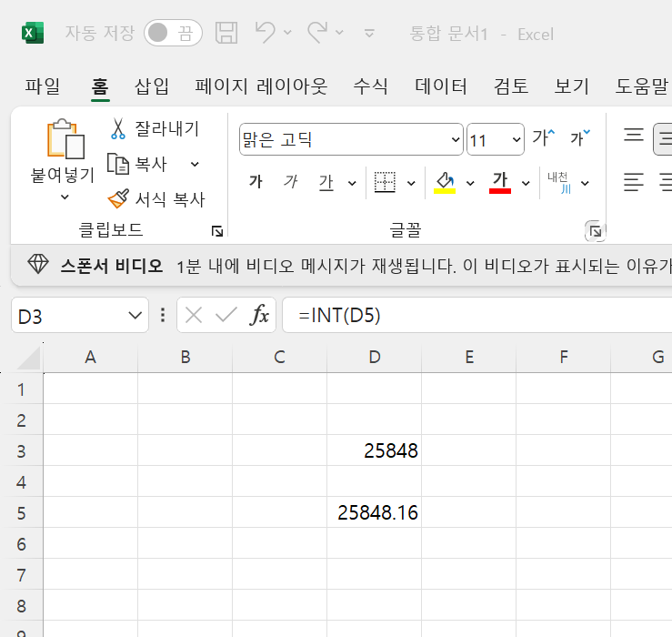The height and width of the screenshot is (637, 672).
Task: Select the 홈 (Home) ribbon tab
Action: [x=100, y=86]
